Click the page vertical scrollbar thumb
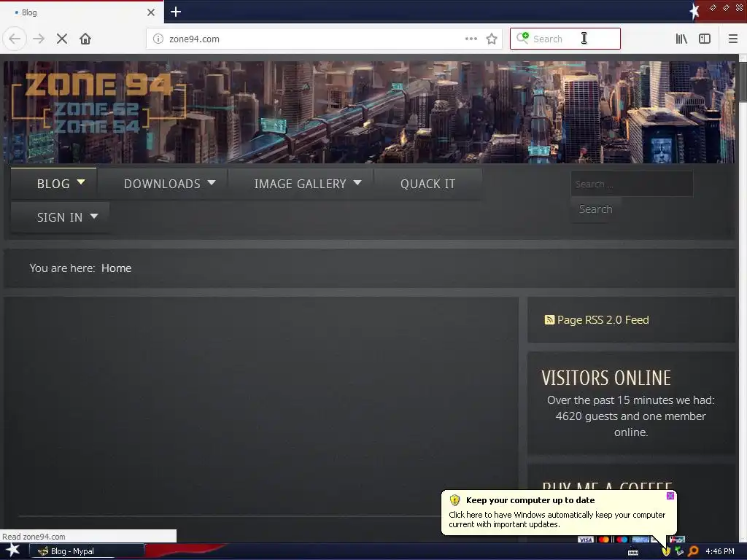This screenshot has height=560, width=747. (743, 81)
